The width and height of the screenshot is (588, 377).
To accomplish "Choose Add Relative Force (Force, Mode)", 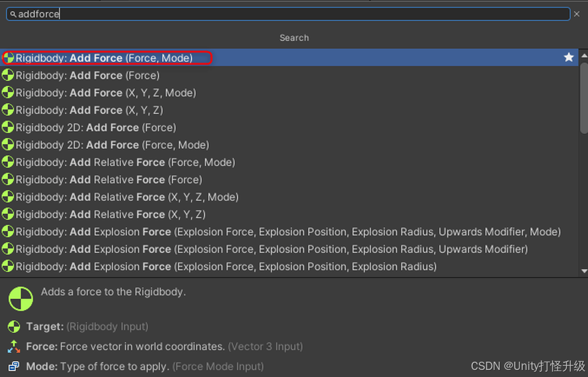I will tap(289, 162).
